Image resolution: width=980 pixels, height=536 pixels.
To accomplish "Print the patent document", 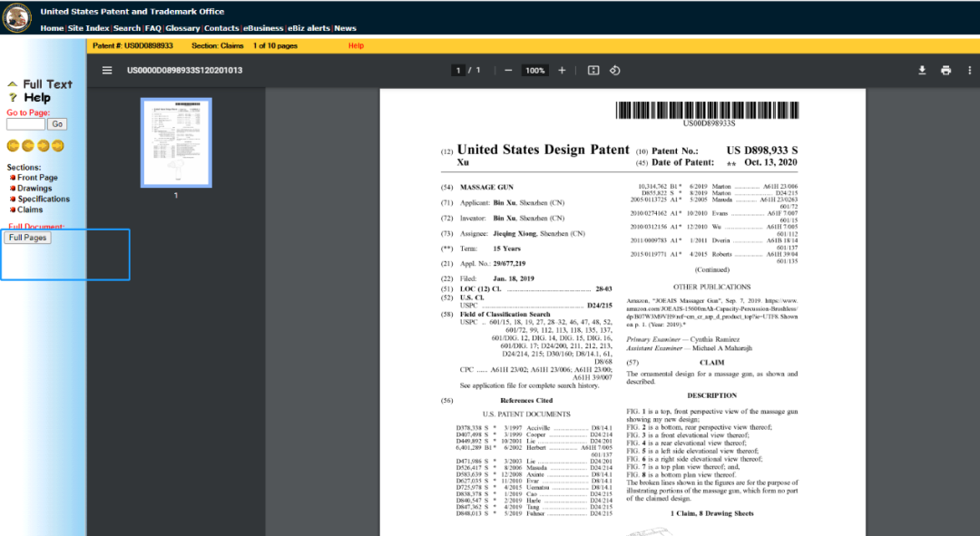I will click(x=946, y=71).
